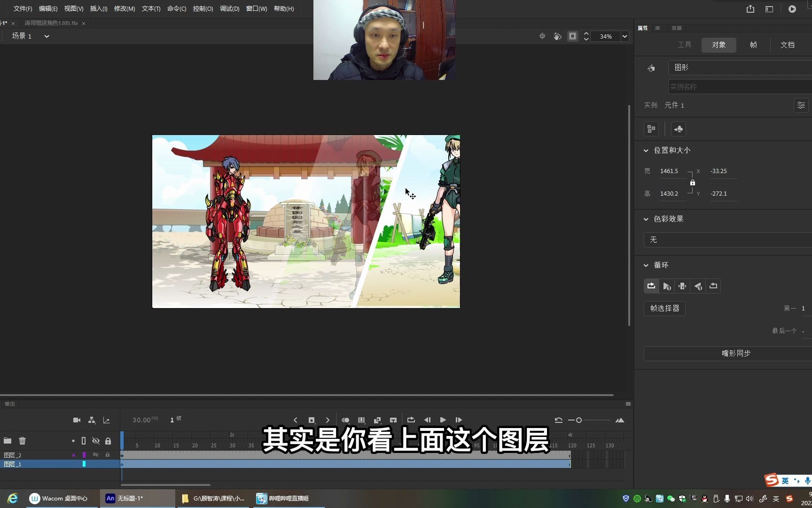
Task: Select the 帧 properties tab
Action: pos(753,45)
